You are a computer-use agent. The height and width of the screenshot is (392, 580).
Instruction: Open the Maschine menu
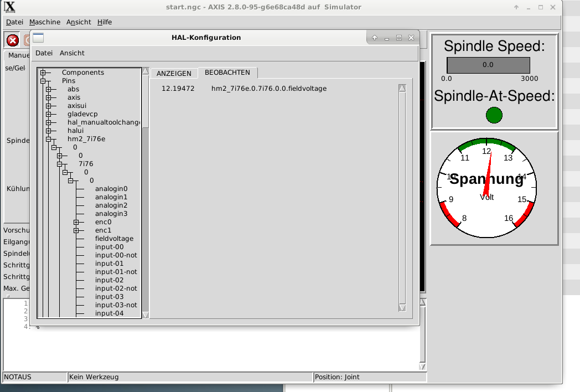pyautogui.click(x=45, y=22)
